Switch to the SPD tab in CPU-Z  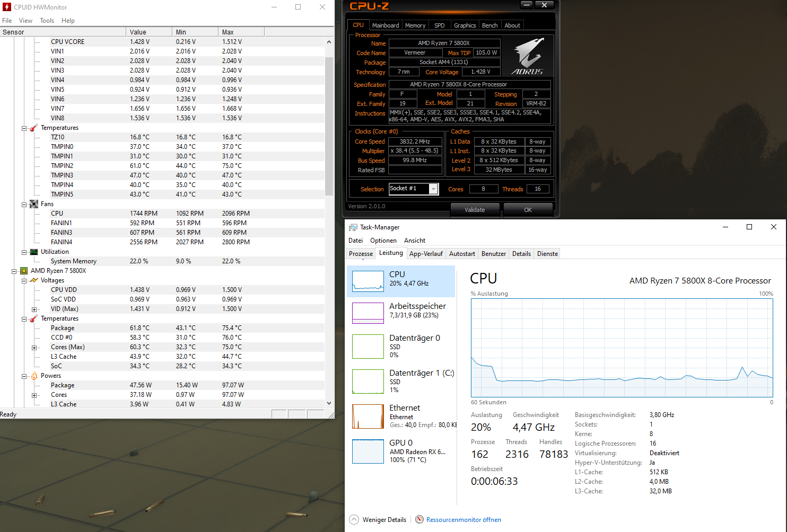(x=440, y=25)
